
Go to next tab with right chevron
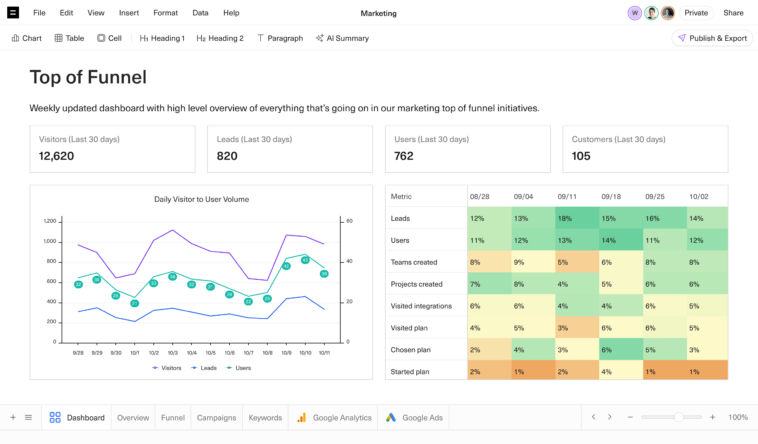(609, 417)
